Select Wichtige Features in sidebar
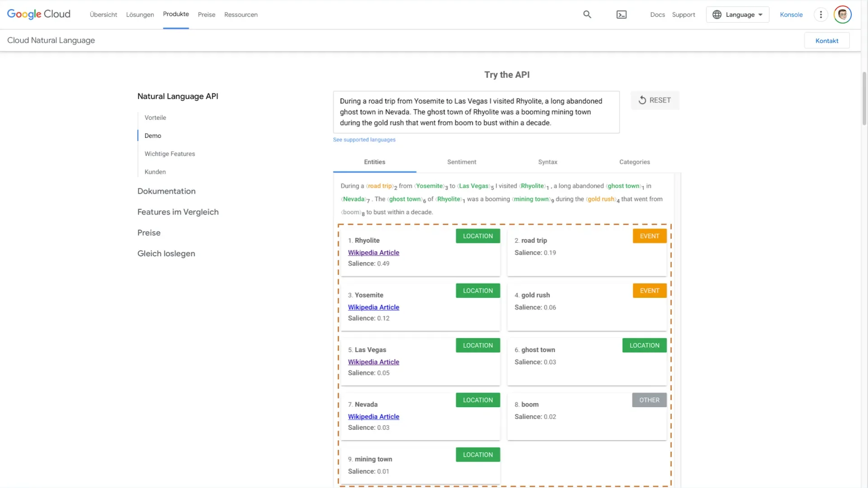This screenshot has width=868, height=488. coord(170,154)
